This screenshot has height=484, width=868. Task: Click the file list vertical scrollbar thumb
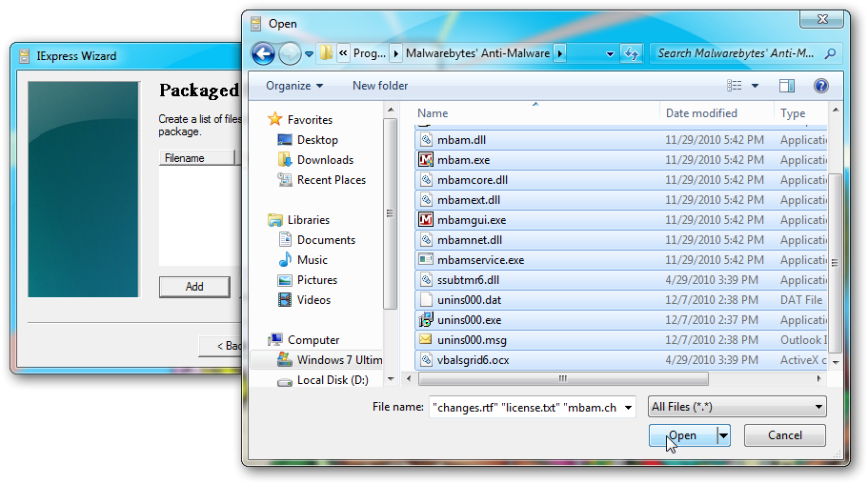pos(835,263)
